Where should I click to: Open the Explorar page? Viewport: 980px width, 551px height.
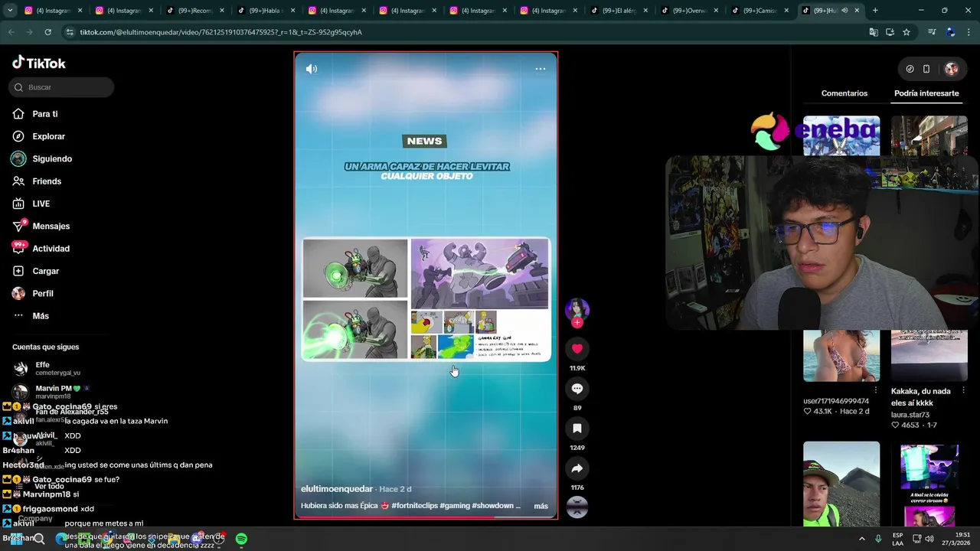[x=48, y=136]
